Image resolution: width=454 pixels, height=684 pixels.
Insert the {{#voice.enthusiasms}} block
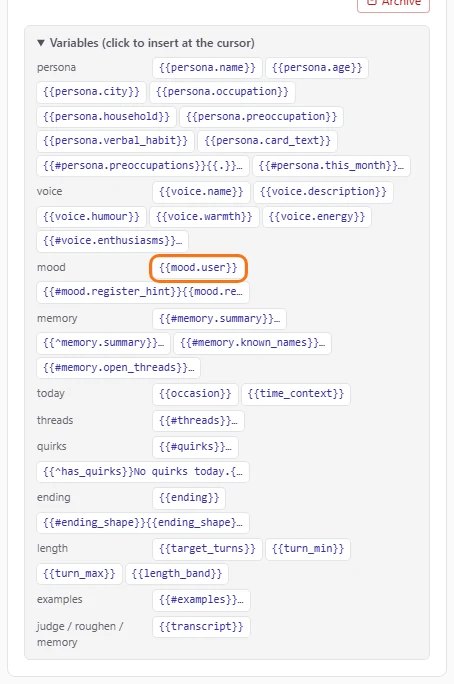(x=113, y=241)
